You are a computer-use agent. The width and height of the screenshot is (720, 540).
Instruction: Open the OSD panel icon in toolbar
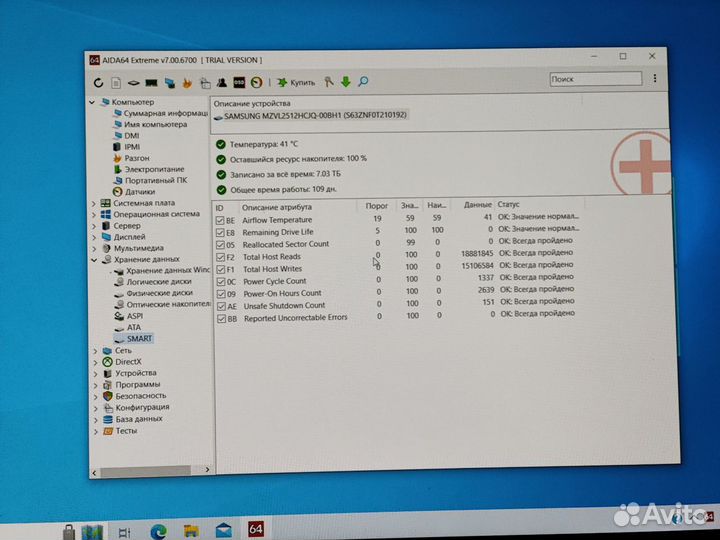(x=239, y=83)
